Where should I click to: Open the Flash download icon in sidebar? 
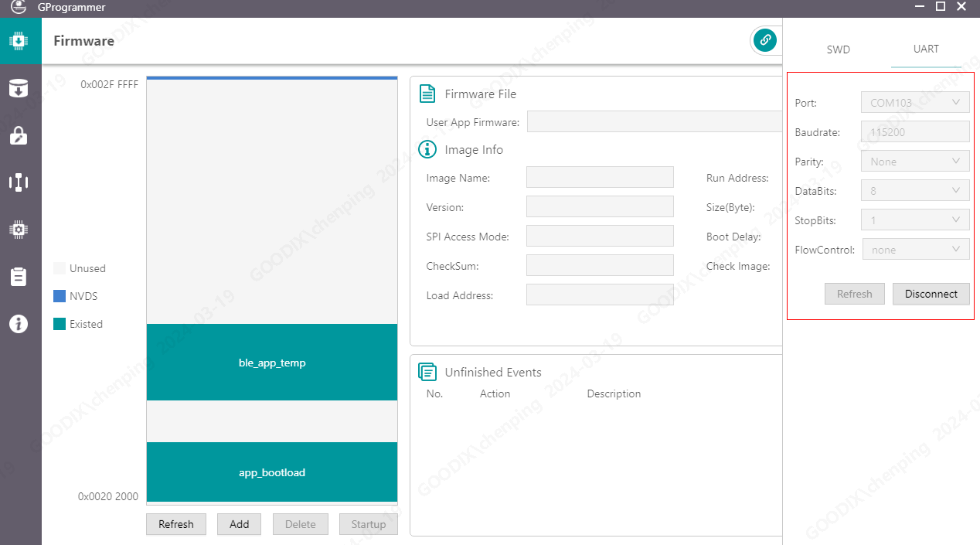(x=19, y=88)
